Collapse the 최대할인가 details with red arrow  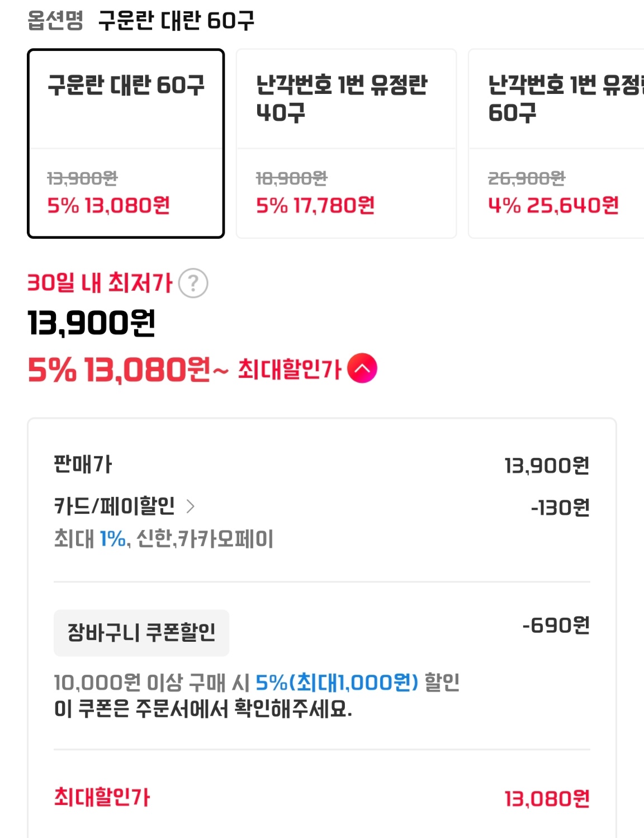[362, 369]
